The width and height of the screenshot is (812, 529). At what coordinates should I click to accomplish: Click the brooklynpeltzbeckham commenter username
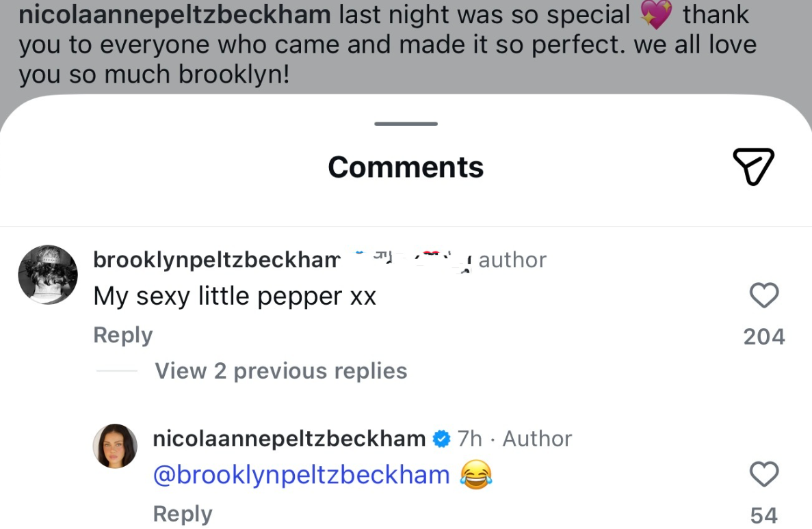216,260
